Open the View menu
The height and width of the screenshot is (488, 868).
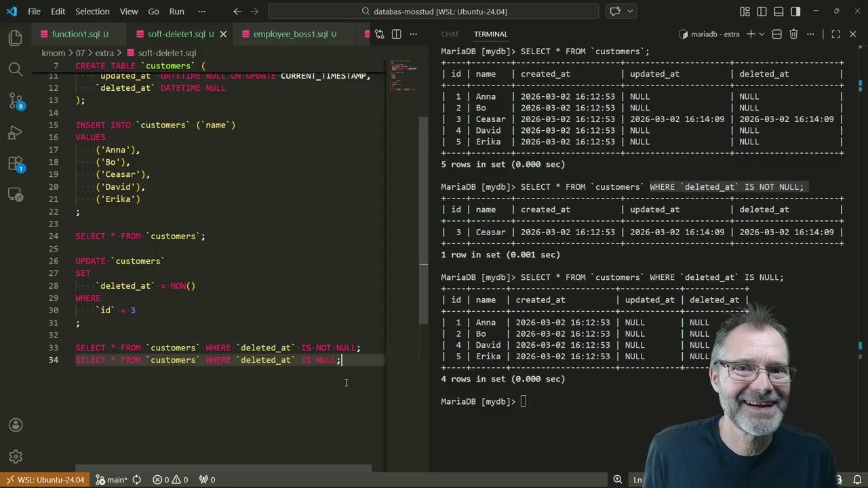129,12
